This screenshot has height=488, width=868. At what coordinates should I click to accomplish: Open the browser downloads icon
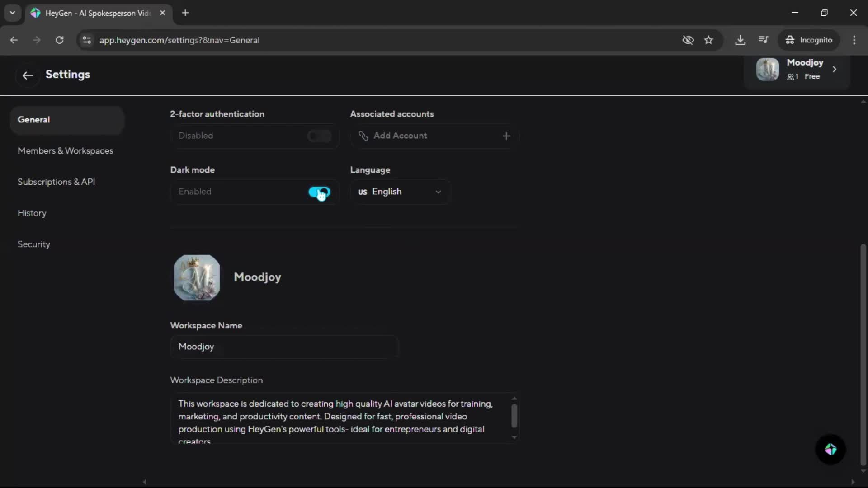740,40
